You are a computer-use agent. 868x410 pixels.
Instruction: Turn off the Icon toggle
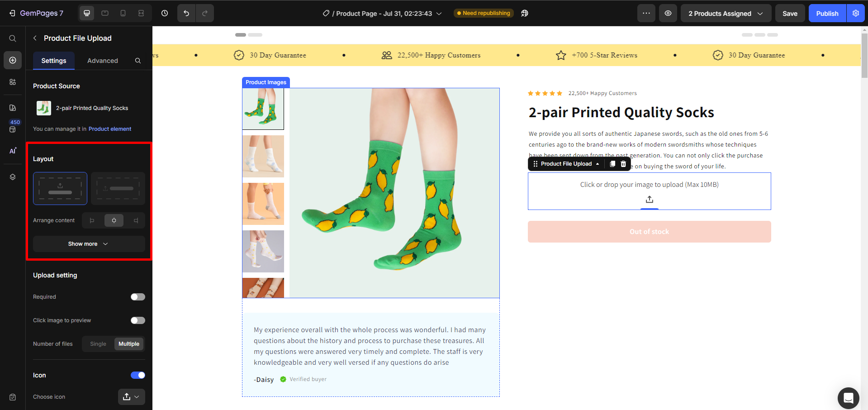(x=138, y=375)
